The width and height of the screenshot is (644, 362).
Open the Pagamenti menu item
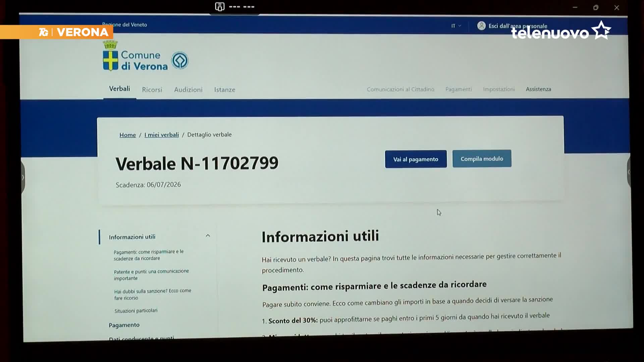coord(459,89)
